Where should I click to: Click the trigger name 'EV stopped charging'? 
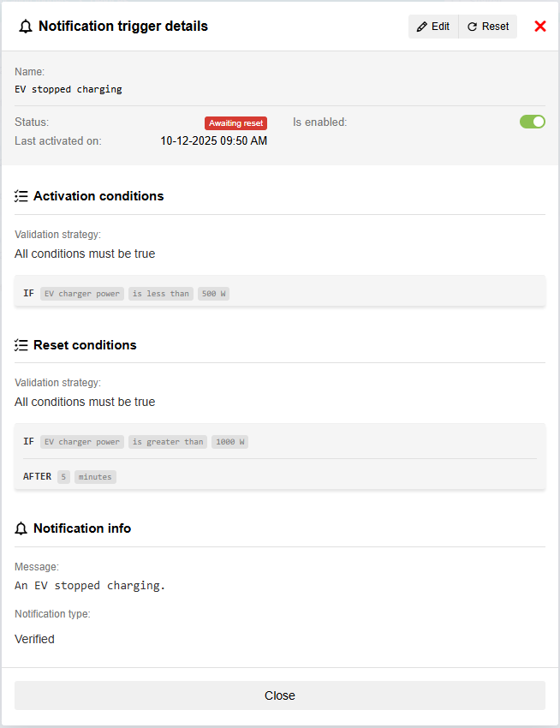[x=69, y=89]
